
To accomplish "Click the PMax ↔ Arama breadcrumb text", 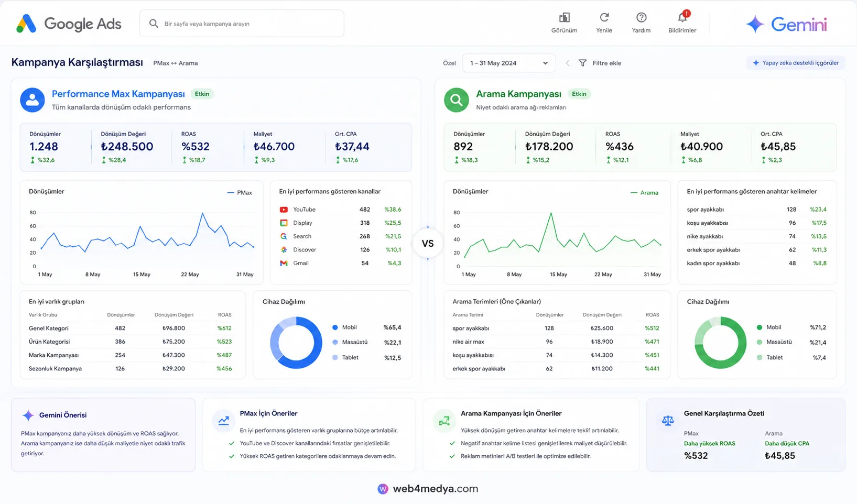I will coord(176,63).
